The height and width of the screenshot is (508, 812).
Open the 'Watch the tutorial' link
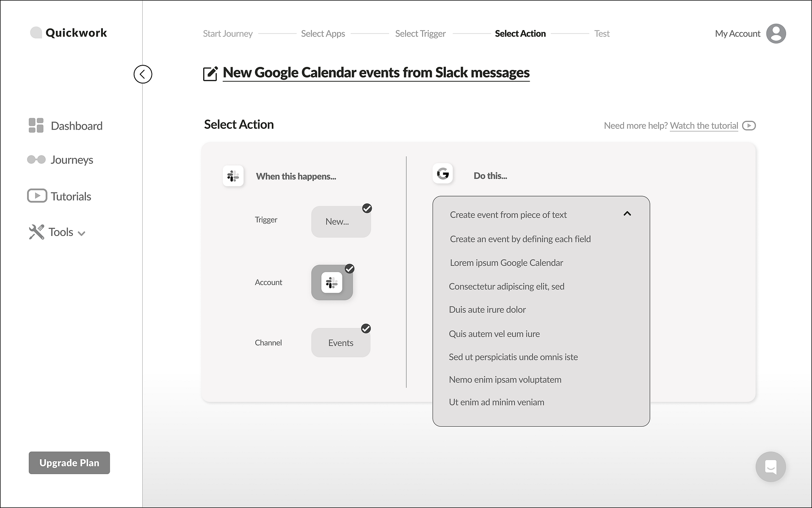[704, 126]
